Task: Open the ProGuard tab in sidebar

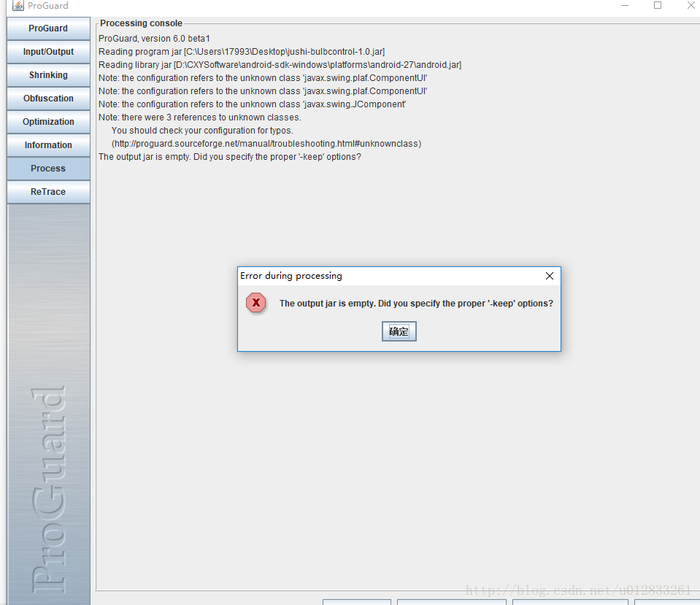Action: point(48,28)
